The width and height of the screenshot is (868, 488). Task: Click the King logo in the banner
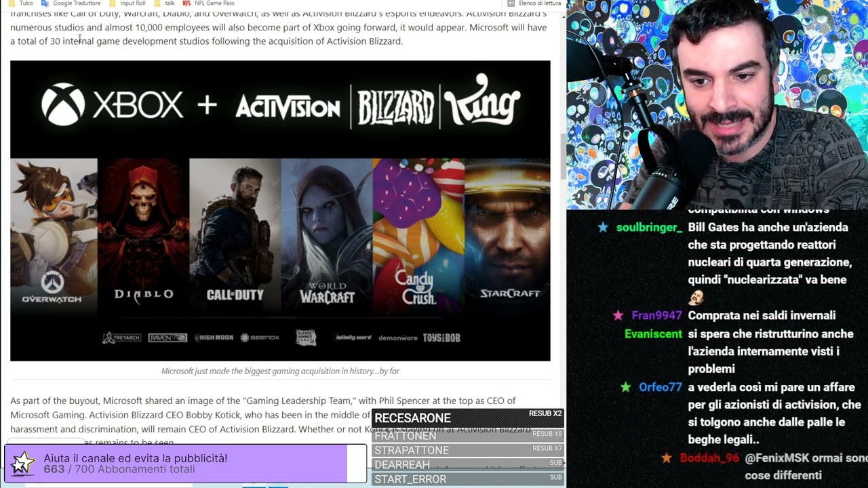482,100
